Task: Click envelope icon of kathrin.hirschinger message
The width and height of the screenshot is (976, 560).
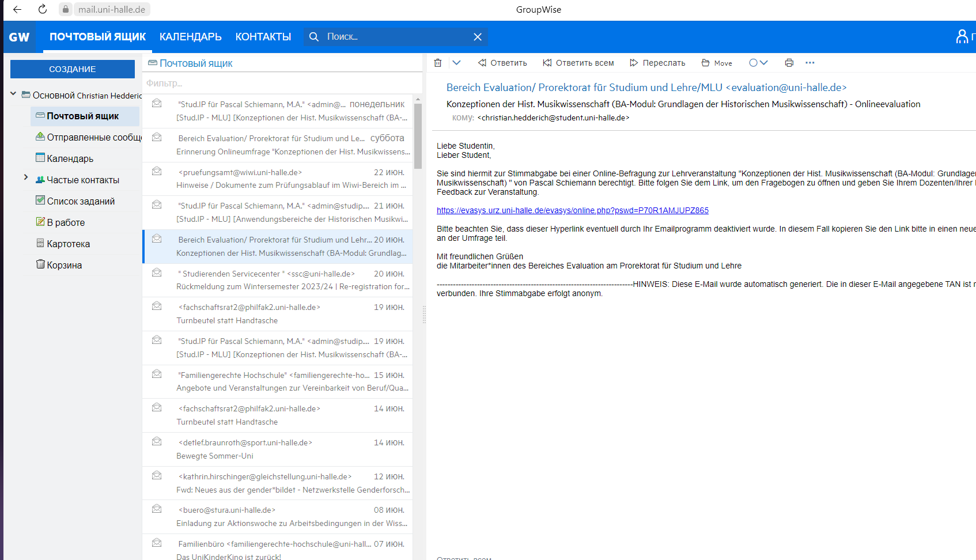Action: [156, 475]
